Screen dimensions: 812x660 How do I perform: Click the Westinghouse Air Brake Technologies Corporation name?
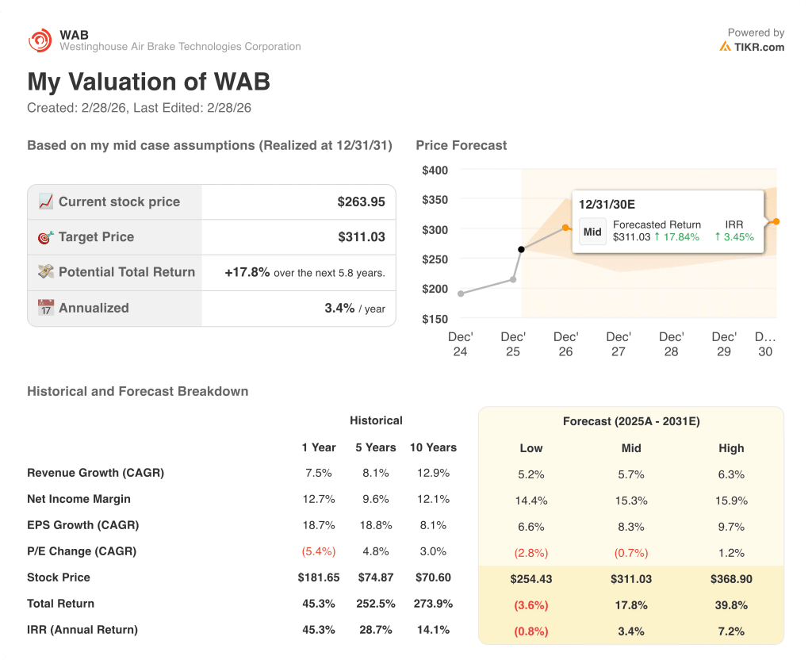[180, 47]
